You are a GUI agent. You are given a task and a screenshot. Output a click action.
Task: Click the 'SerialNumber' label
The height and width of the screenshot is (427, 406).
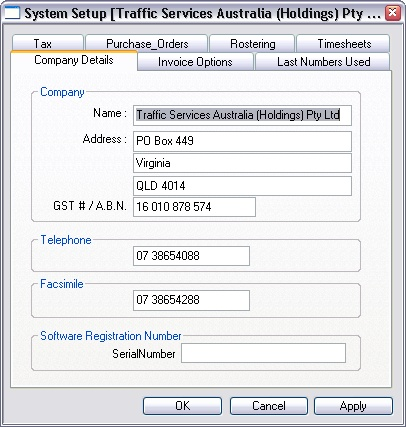(x=144, y=354)
